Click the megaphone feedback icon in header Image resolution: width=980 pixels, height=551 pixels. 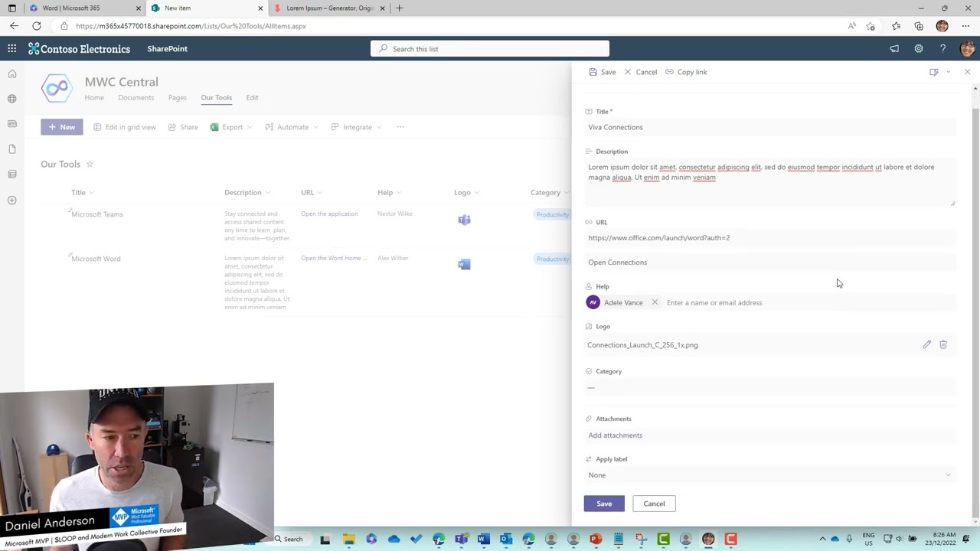pyautogui.click(x=894, y=48)
